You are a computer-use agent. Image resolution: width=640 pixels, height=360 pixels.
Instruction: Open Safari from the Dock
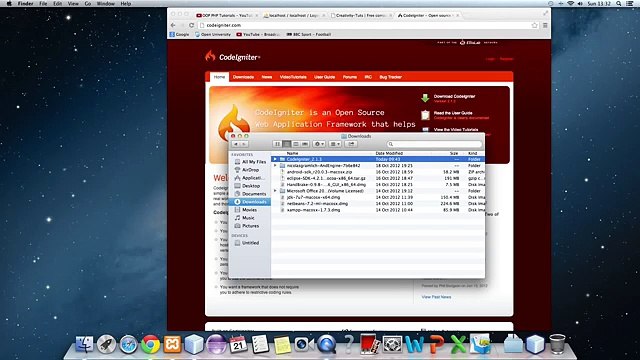point(128,344)
